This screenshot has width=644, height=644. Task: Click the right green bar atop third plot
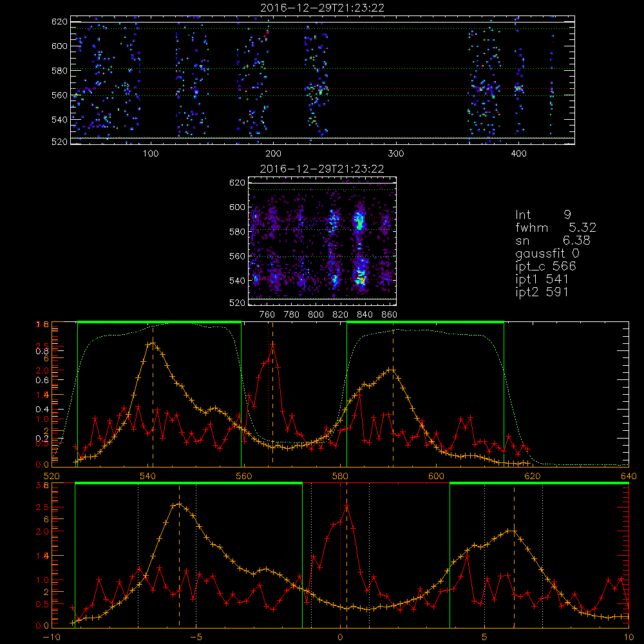[425, 322]
